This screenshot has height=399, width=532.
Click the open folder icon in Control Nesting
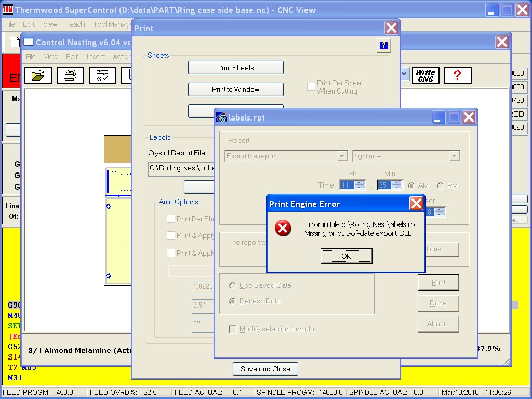[38, 75]
